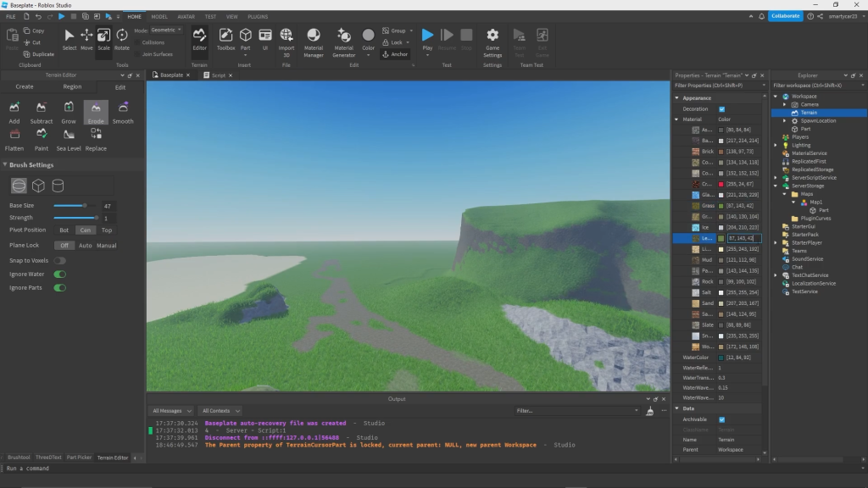Switch to the Region terrain tab

(72, 87)
